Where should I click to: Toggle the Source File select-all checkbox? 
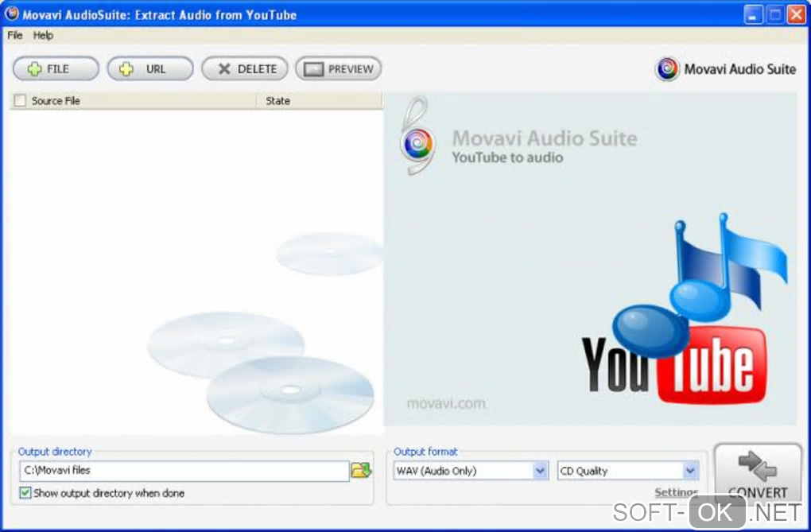pos(20,100)
